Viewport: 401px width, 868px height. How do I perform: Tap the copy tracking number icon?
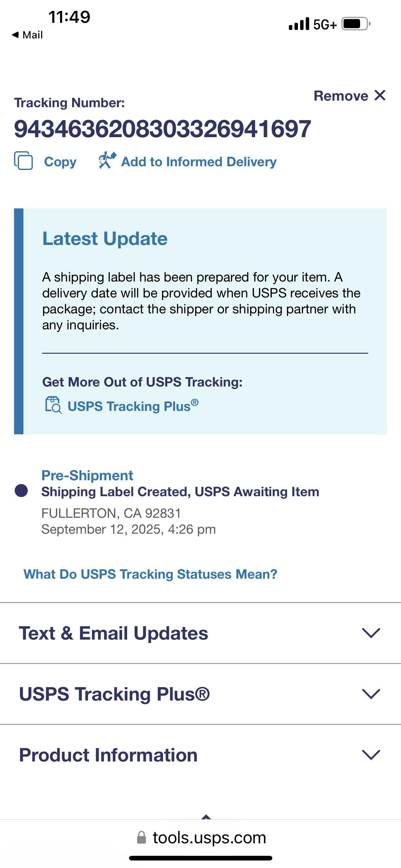23,161
